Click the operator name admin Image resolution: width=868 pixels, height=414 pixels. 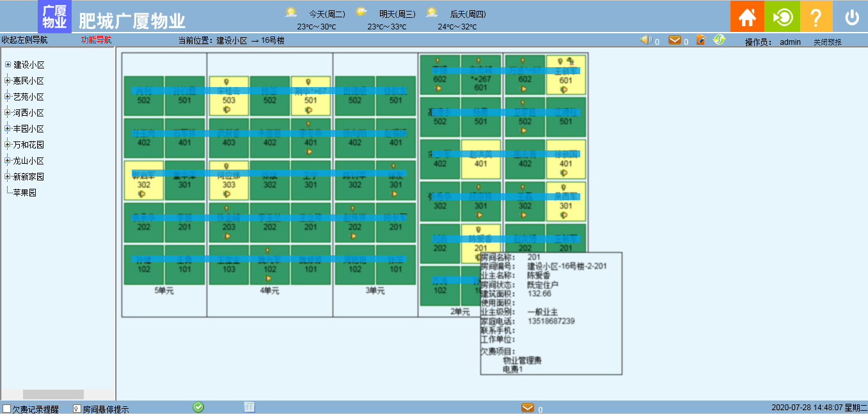791,42
